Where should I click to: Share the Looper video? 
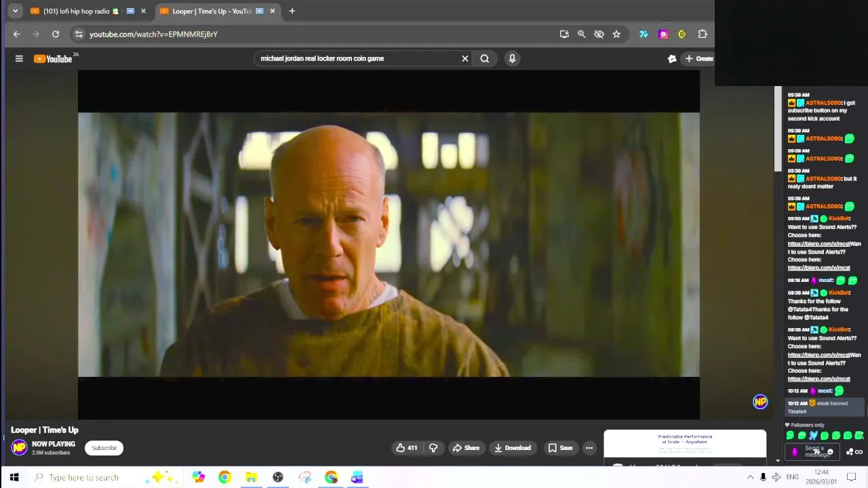pyautogui.click(x=466, y=448)
